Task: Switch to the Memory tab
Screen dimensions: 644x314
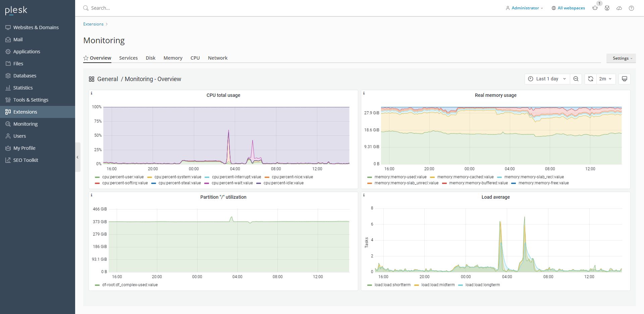Action: tap(173, 58)
